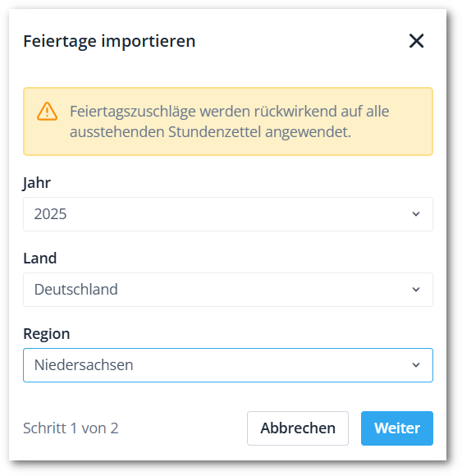Click the Region field label

pyautogui.click(x=47, y=334)
